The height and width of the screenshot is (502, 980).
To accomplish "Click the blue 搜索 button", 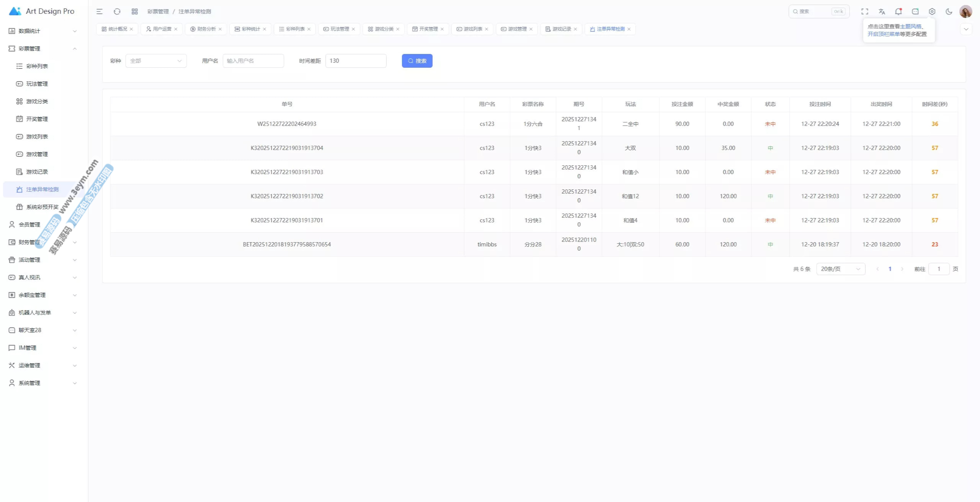I will point(417,61).
